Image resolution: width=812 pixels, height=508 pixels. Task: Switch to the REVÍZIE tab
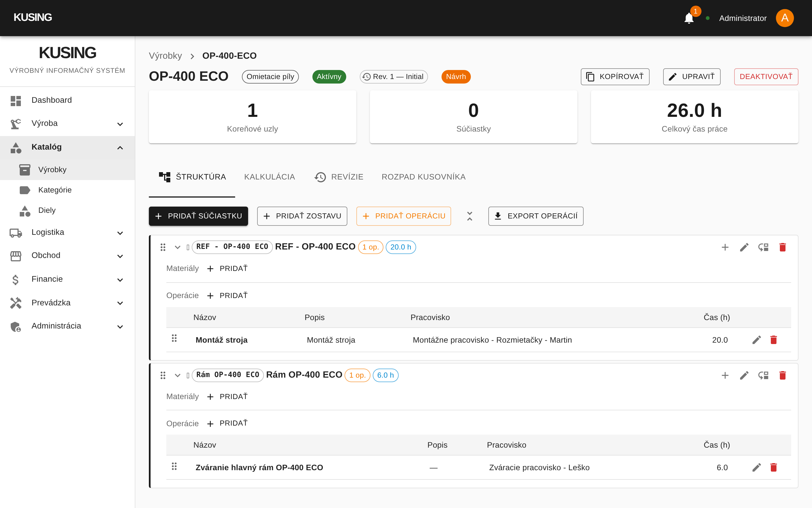coord(339,177)
